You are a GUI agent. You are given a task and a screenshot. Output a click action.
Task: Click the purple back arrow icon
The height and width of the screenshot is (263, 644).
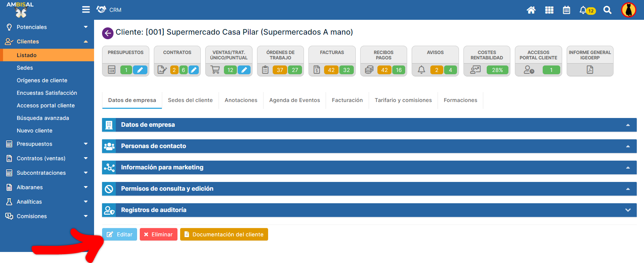tap(108, 33)
